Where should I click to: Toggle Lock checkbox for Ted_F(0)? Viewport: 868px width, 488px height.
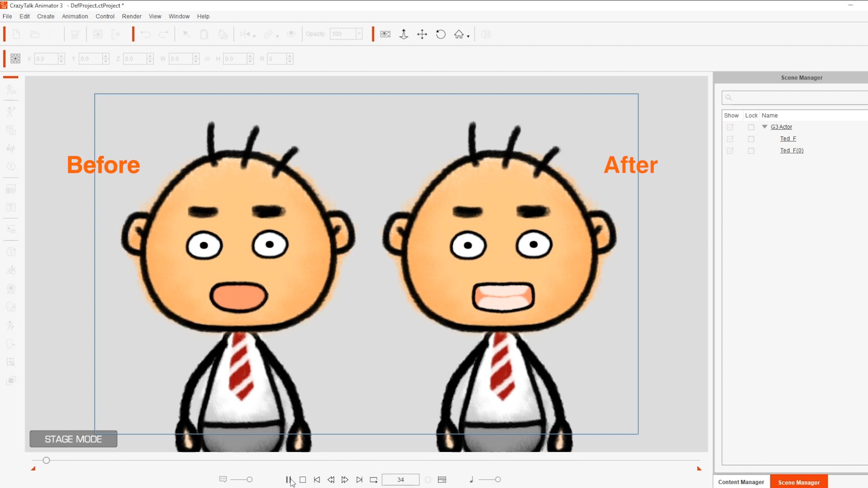point(751,150)
